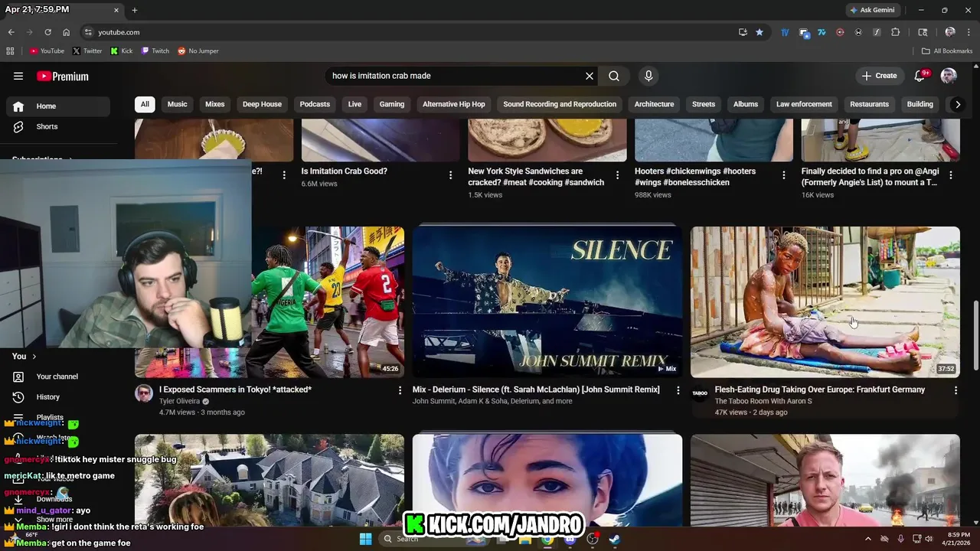Reload the page

47,32
